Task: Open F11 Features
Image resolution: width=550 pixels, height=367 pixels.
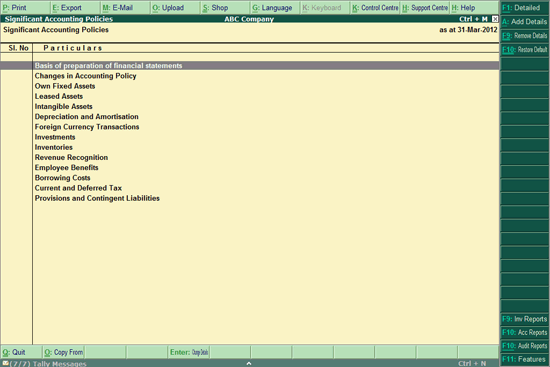Action: [524, 359]
